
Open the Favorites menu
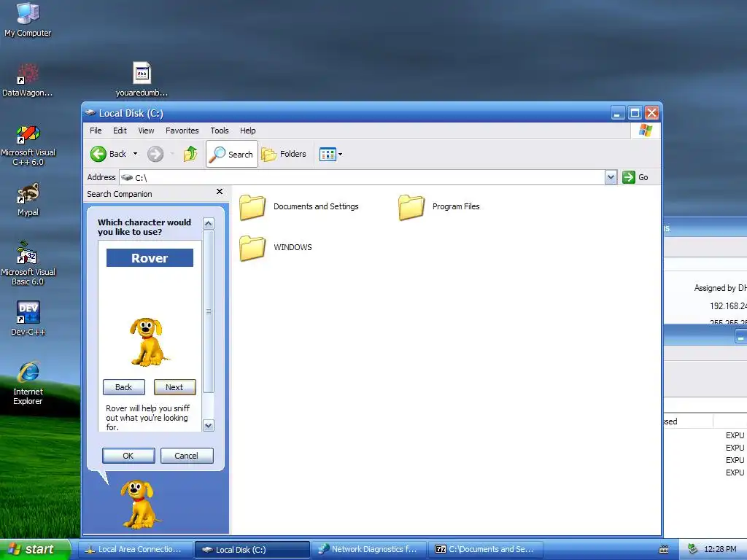pyautogui.click(x=182, y=131)
